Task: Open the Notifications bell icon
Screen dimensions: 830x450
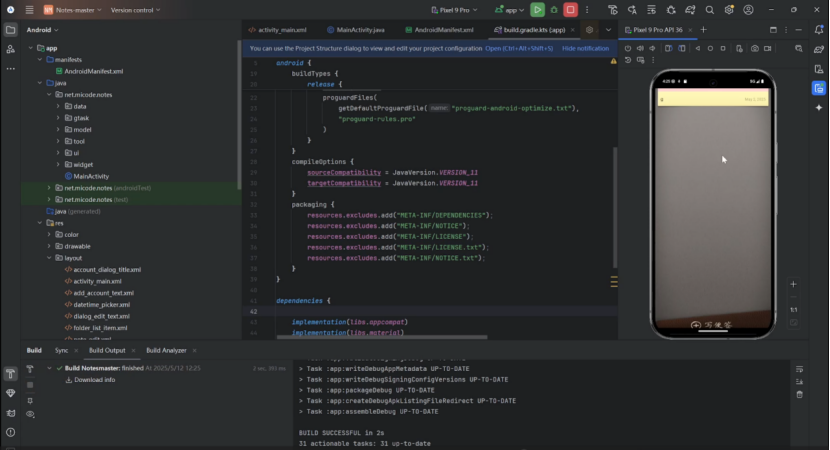Action: point(819,30)
